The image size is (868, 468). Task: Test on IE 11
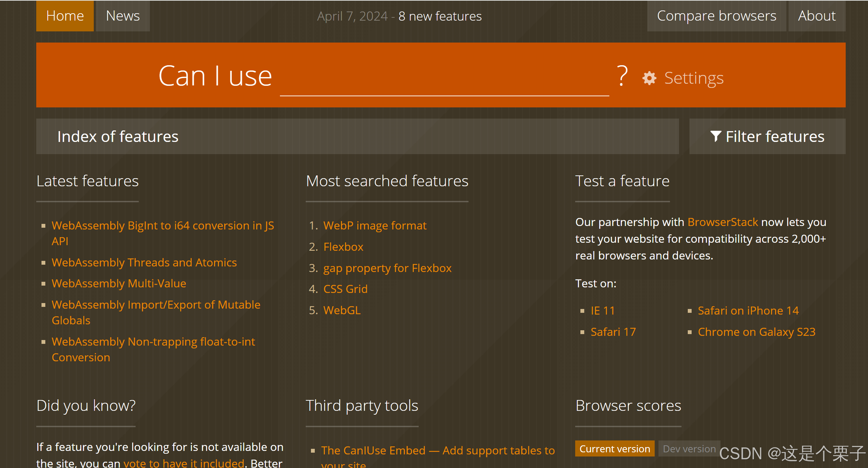602,311
